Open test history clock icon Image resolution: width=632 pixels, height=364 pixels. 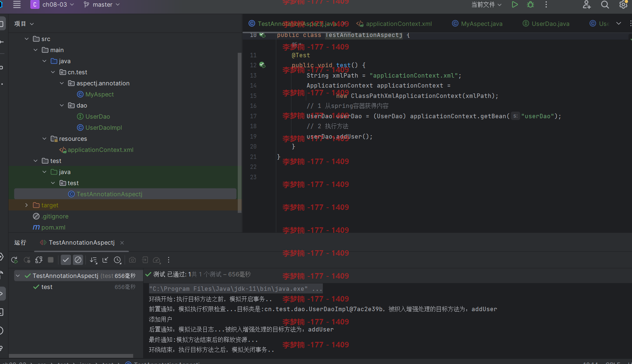(x=118, y=260)
